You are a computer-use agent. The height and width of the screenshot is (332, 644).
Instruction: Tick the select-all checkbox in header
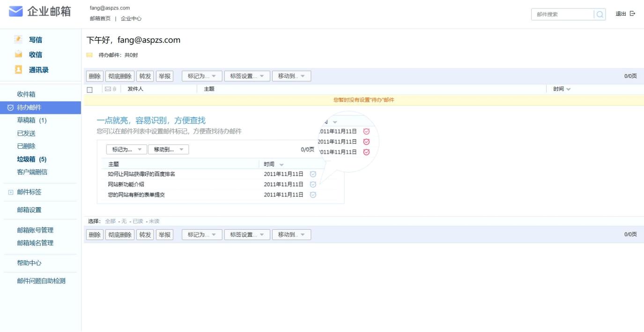(90, 90)
